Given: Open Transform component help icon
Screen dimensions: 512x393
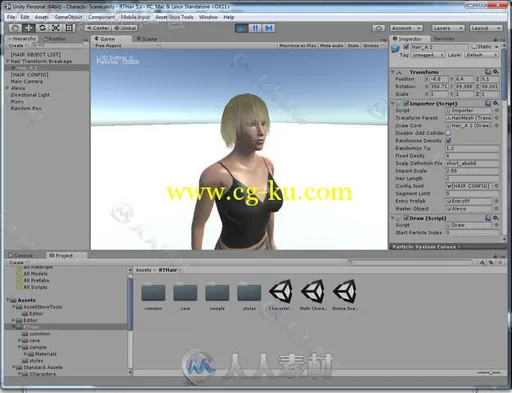Looking at the screenshot, I should (488, 72).
